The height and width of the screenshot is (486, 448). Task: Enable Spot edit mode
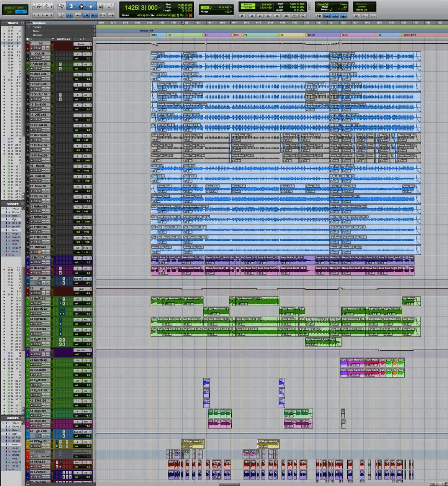pos(21,8)
